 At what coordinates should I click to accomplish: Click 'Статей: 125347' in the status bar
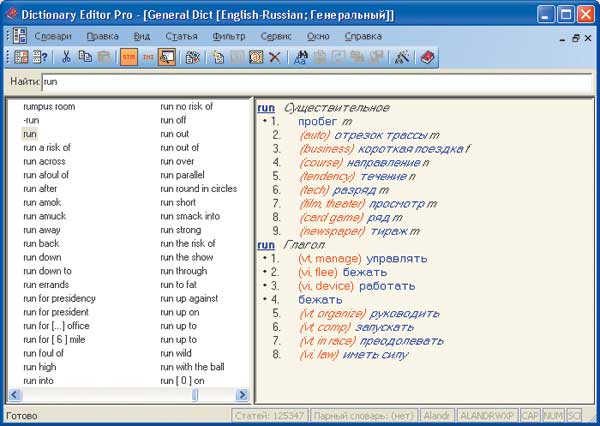pyautogui.click(x=270, y=416)
